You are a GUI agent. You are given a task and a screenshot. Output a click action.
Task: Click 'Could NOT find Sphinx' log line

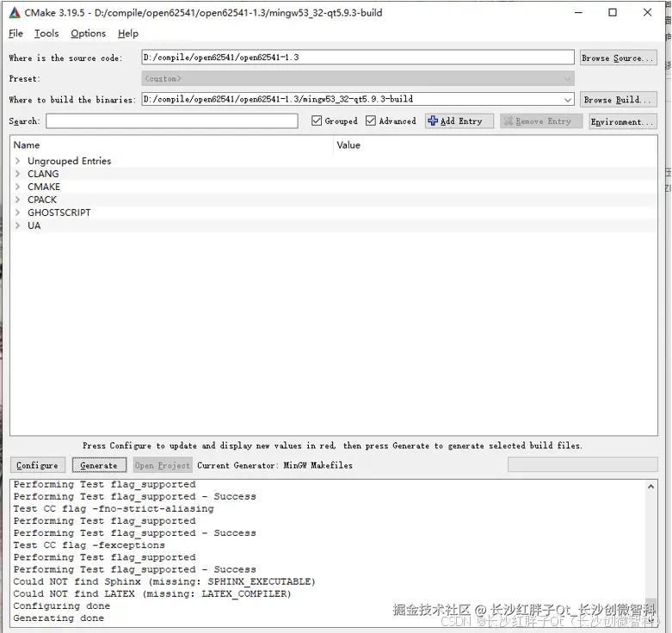point(164,581)
